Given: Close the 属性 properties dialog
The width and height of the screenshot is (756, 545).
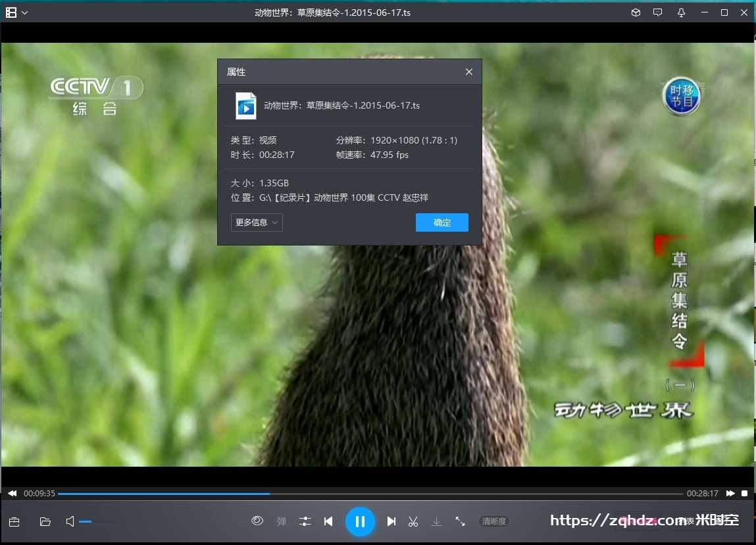Looking at the screenshot, I should pyautogui.click(x=469, y=72).
